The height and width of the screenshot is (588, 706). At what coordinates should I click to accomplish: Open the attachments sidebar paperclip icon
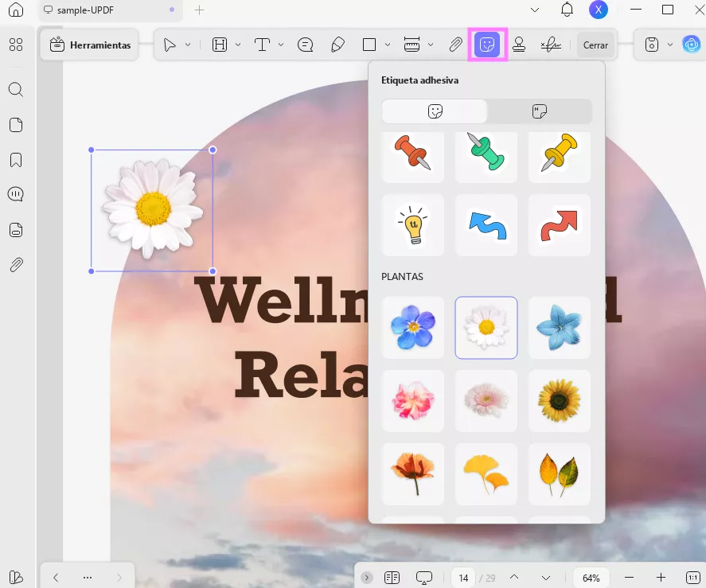tap(16, 265)
